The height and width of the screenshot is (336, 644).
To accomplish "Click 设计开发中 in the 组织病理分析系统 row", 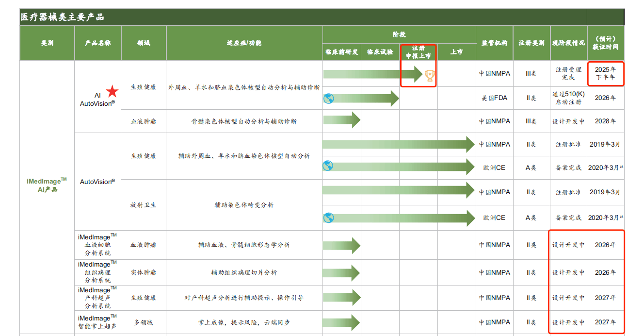I will click(x=568, y=272).
